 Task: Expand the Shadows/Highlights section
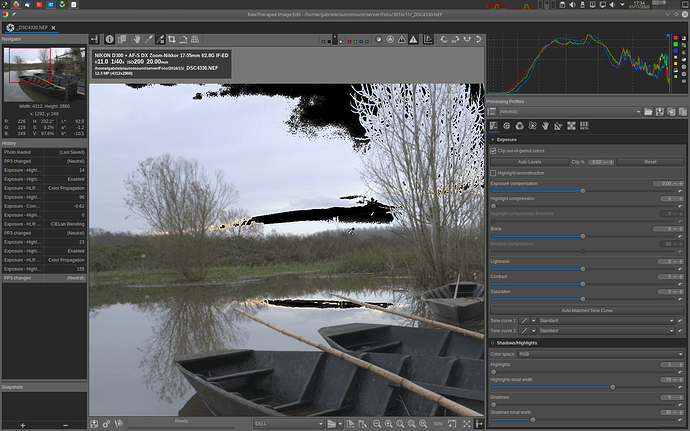click(x=493, y=343)
